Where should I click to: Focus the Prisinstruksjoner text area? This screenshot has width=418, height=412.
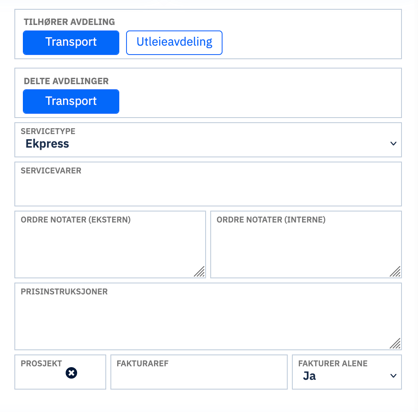(x=208, y=316)
